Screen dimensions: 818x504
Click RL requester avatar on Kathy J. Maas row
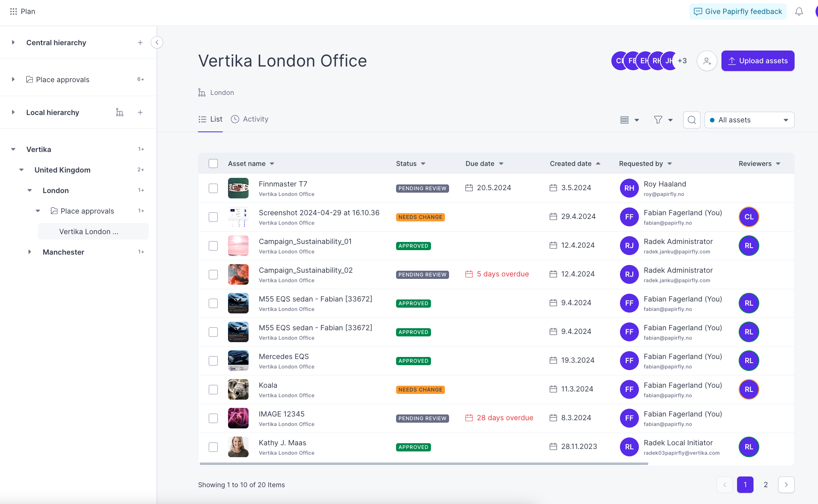click(x=629, y=447)
